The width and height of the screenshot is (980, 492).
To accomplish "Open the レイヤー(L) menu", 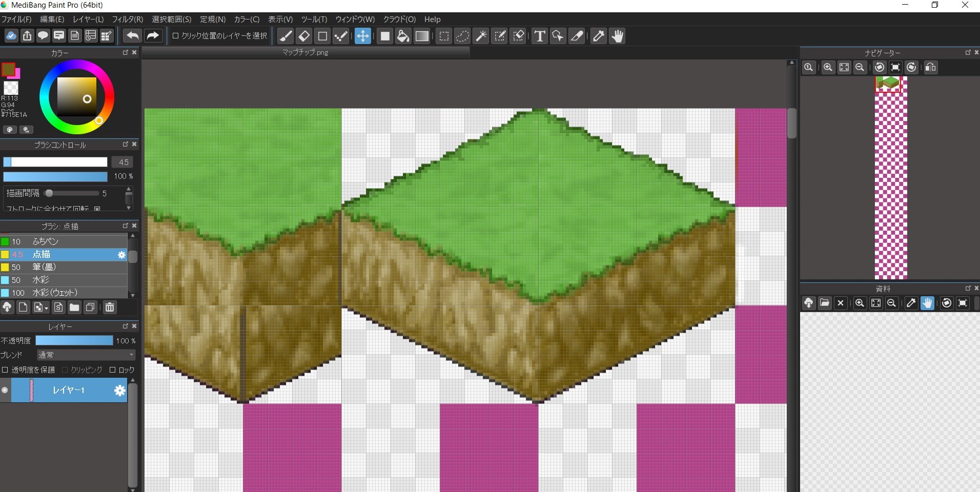I will pyautogui.click(x=88, y=19).
